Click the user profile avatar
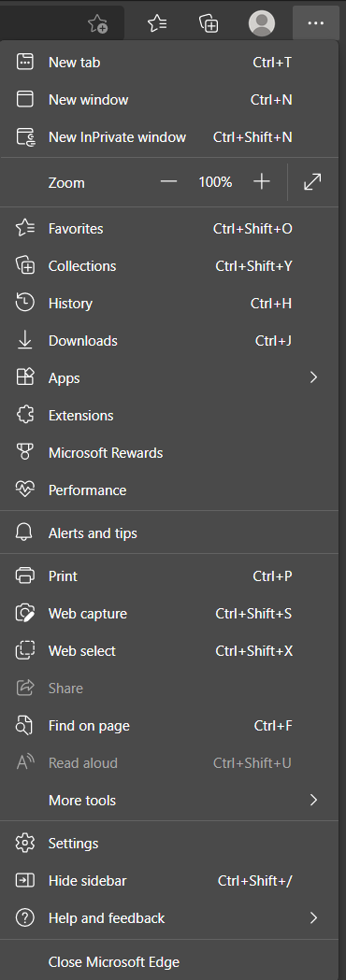Image resolution: width=346 pixels, height=980 pixels. pos(262,23)
